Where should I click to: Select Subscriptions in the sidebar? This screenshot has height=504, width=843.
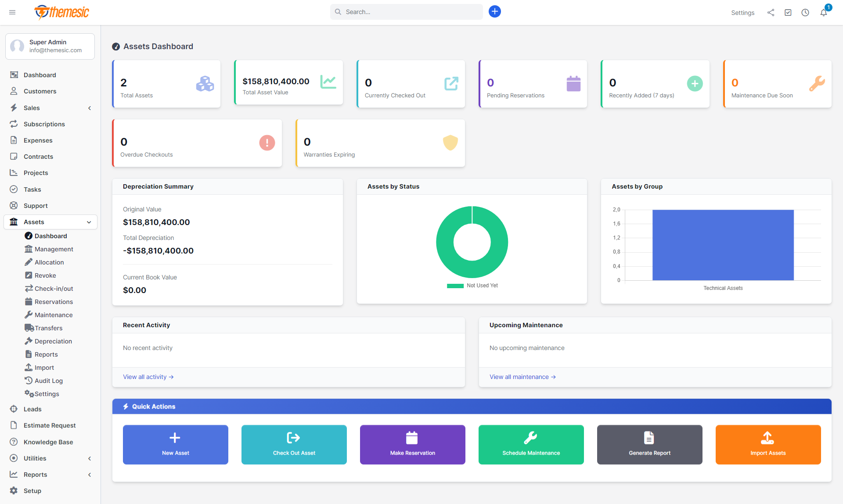(44, 124)
